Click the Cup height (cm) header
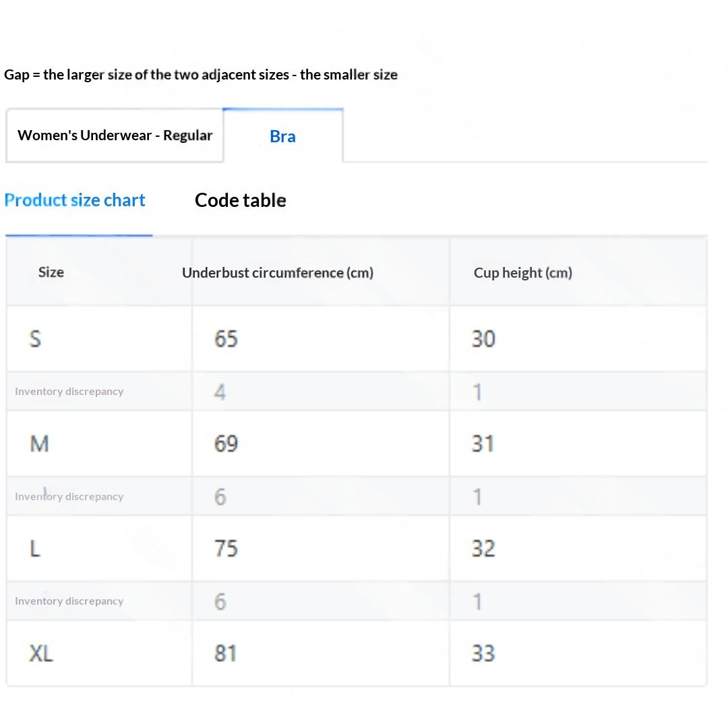This screenshot has width=728, height=728. click(523, 272)
